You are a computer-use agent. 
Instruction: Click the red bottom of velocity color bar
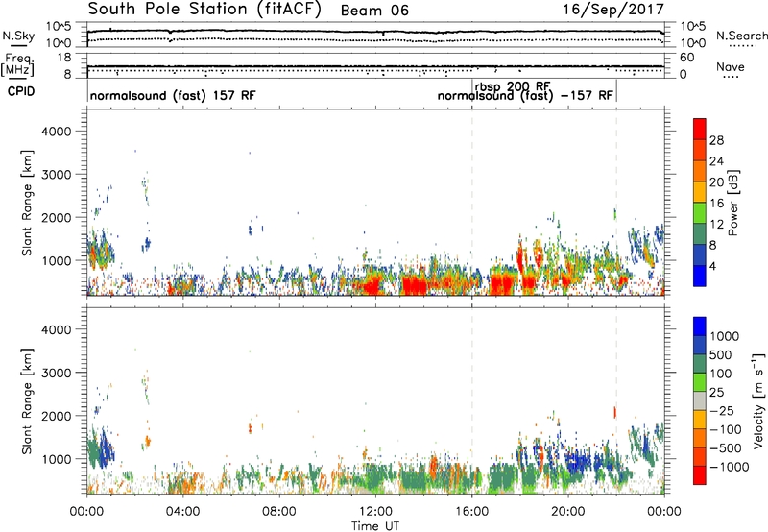pos(700,475)
